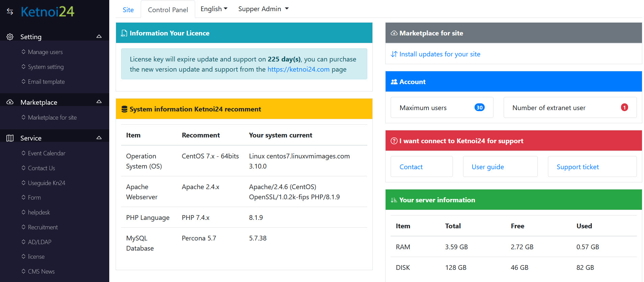
Task: Open System setting in sidebar
Action: [46, 67]
